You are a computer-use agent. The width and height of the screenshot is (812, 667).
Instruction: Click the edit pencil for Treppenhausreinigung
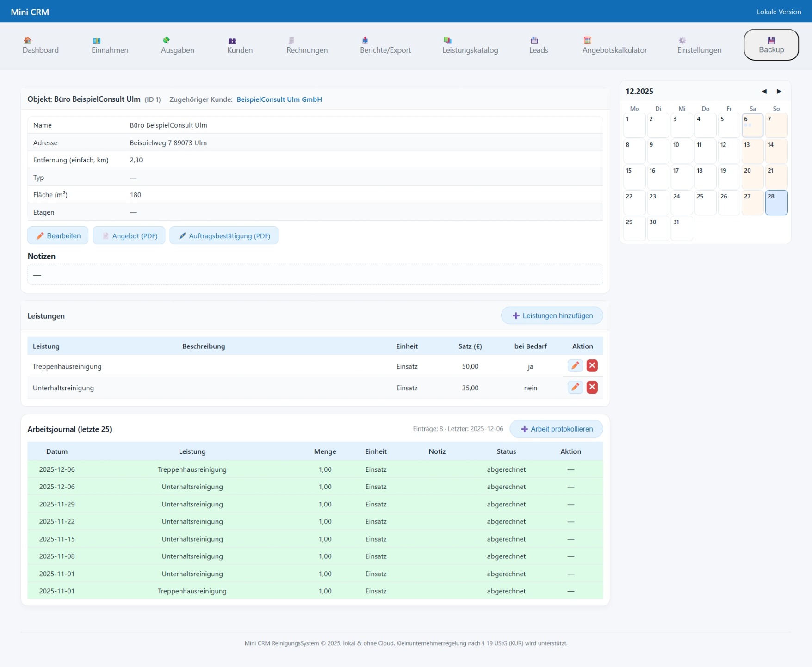pyautogui.click(x=575, y=366)
